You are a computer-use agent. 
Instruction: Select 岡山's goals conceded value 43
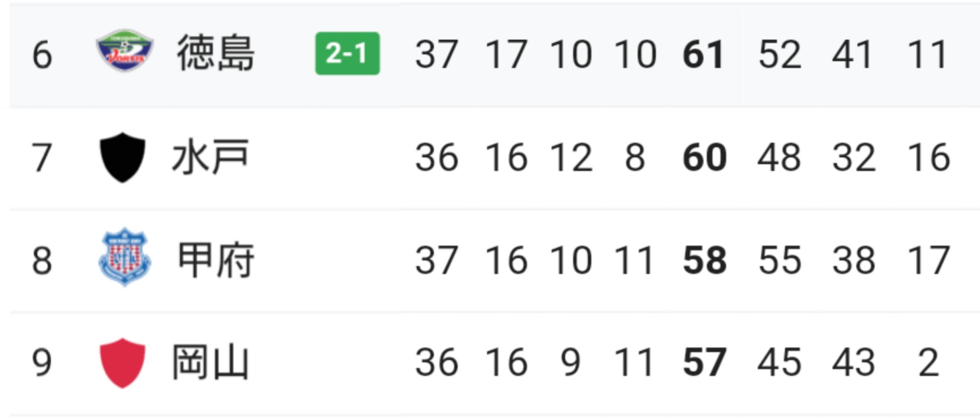(x=854, y=363)
